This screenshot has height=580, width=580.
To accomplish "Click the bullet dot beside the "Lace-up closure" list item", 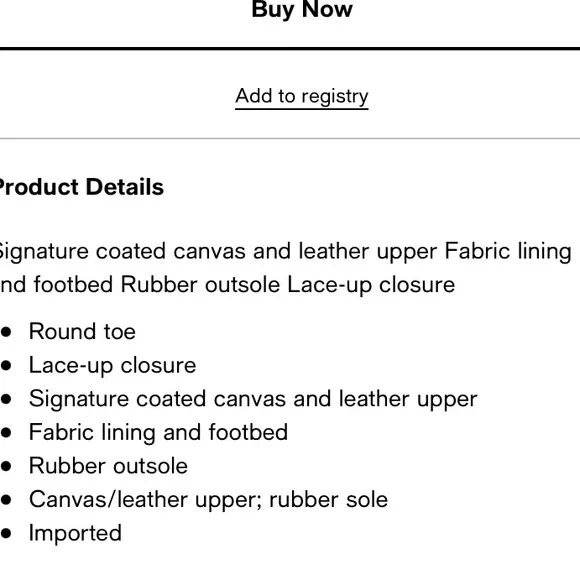I will [x=6, y=365].
